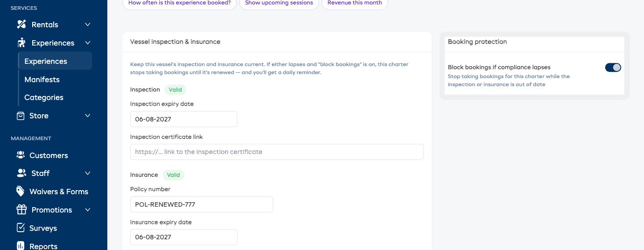
Task: Click the Experiences hiking icon
Action: (21, 43)
